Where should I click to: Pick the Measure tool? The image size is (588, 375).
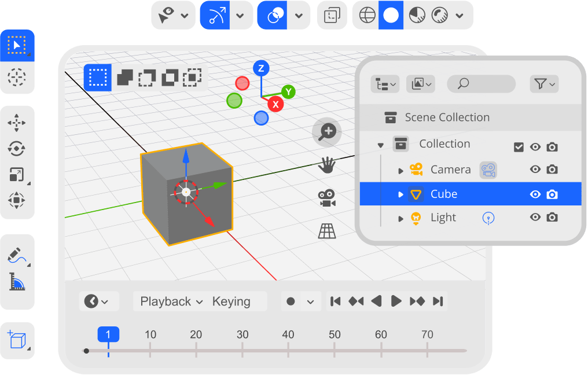point(17,281)
